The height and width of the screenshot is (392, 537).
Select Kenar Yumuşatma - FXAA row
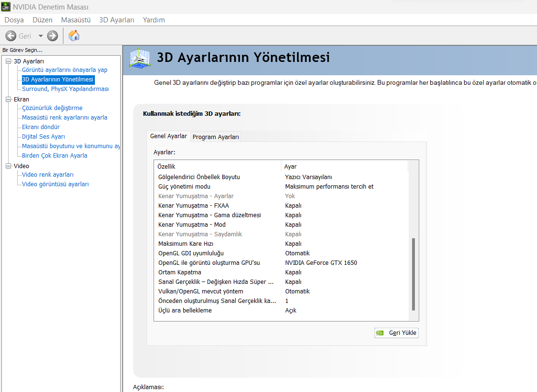(x=281, y=206)
